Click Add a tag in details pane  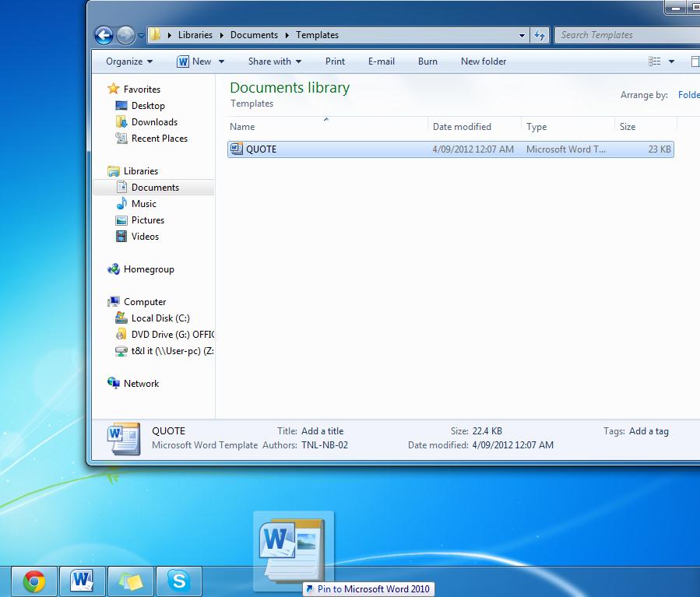pyautogui.click(x=649, y=431)
